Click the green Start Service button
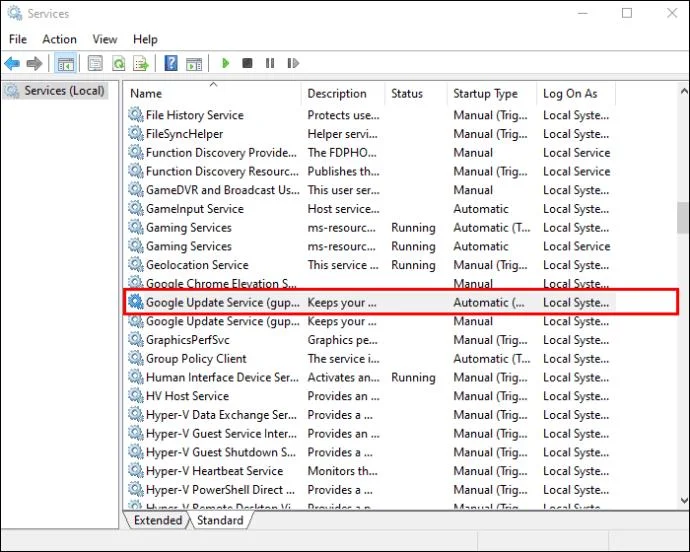 point(225,63)
